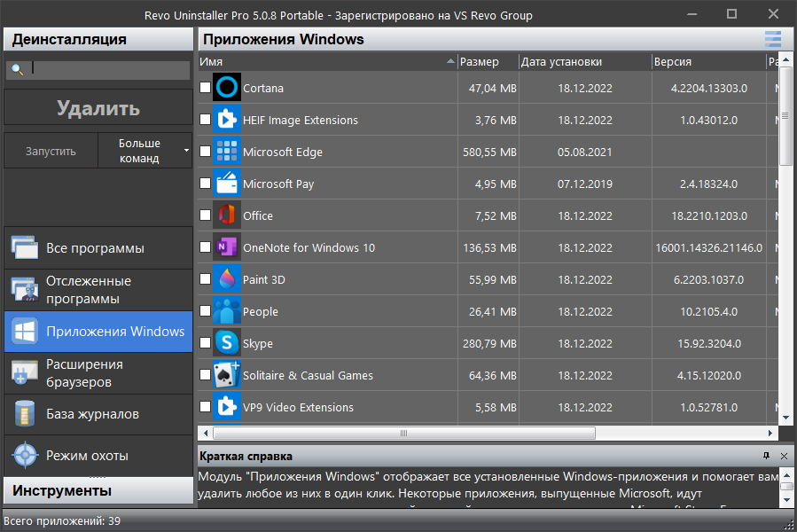Click the Solitaire cards icon
797x532 pixels.
point(227,375)
